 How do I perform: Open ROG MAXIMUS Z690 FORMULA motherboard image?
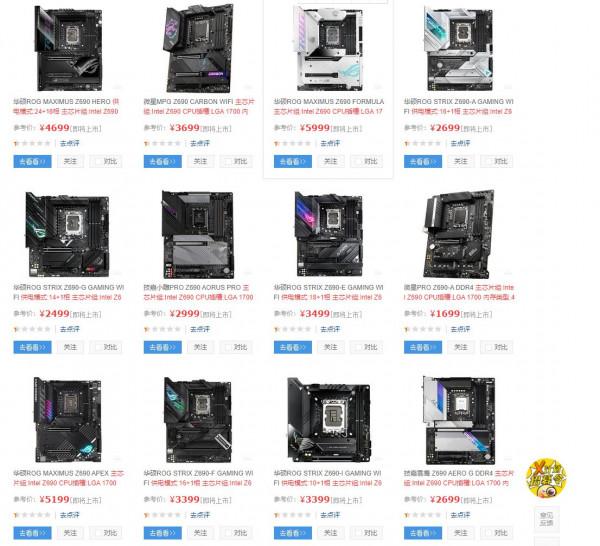point(328,49)
